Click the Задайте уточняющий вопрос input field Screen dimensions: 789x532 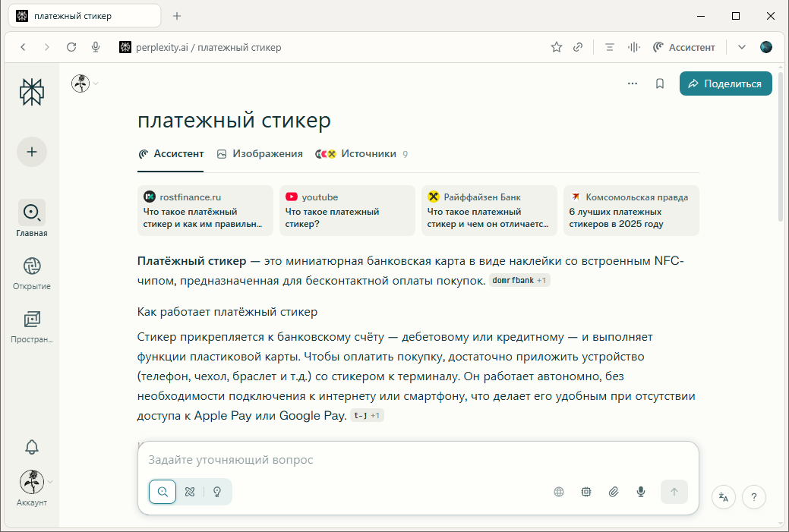(x=418, y=460)
